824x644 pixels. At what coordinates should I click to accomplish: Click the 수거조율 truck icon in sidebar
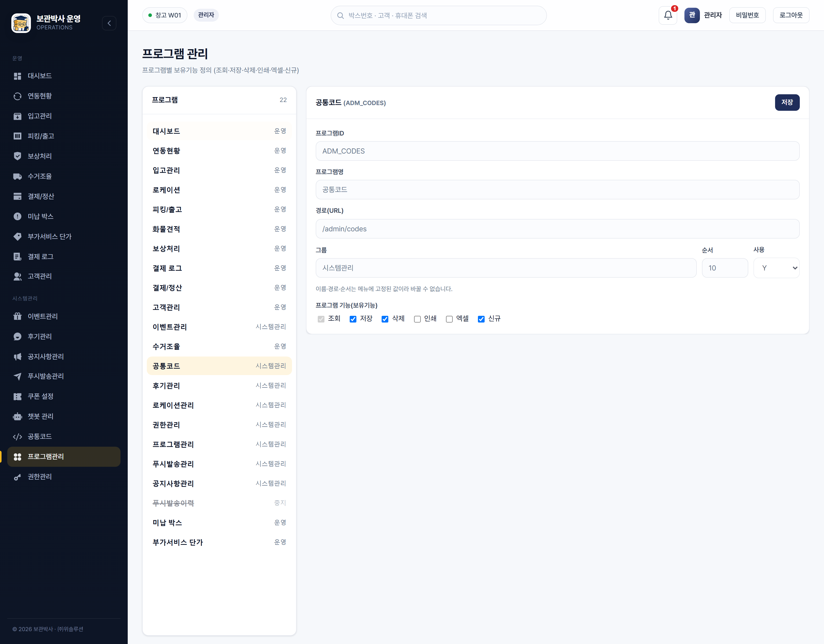coord(17,176)
